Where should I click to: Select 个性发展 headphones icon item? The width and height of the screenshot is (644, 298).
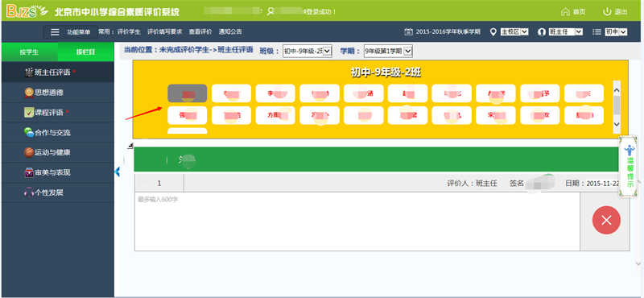[x=28, y=192]
